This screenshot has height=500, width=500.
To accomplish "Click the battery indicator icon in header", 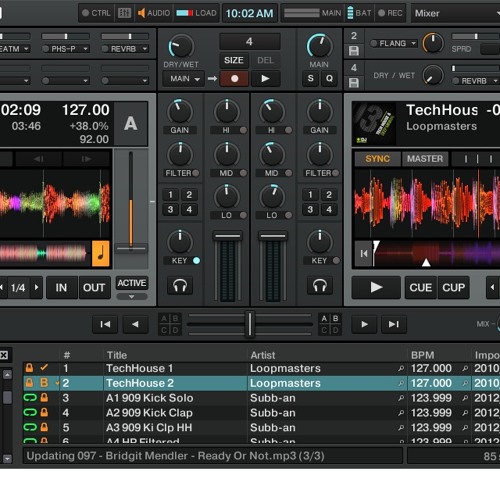I will coord(350,13).
